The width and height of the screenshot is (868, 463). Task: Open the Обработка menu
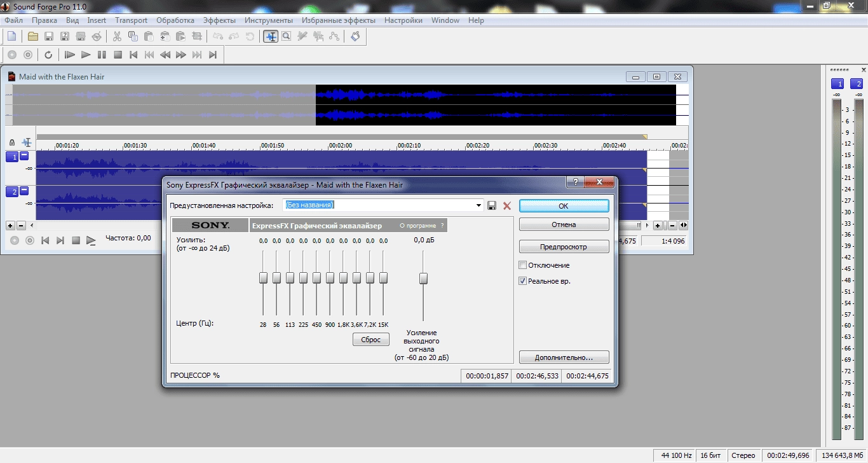175,20
